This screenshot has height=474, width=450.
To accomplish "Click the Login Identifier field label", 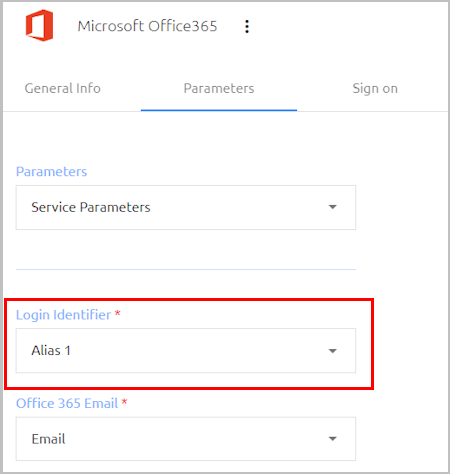I will click(x=63, y=315).
